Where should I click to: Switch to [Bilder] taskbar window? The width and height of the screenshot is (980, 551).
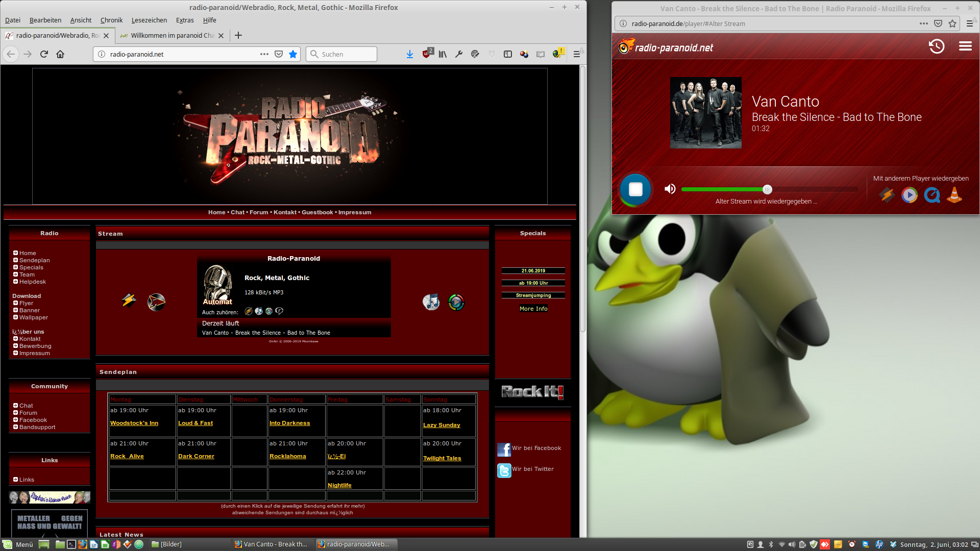pos(167,544)
